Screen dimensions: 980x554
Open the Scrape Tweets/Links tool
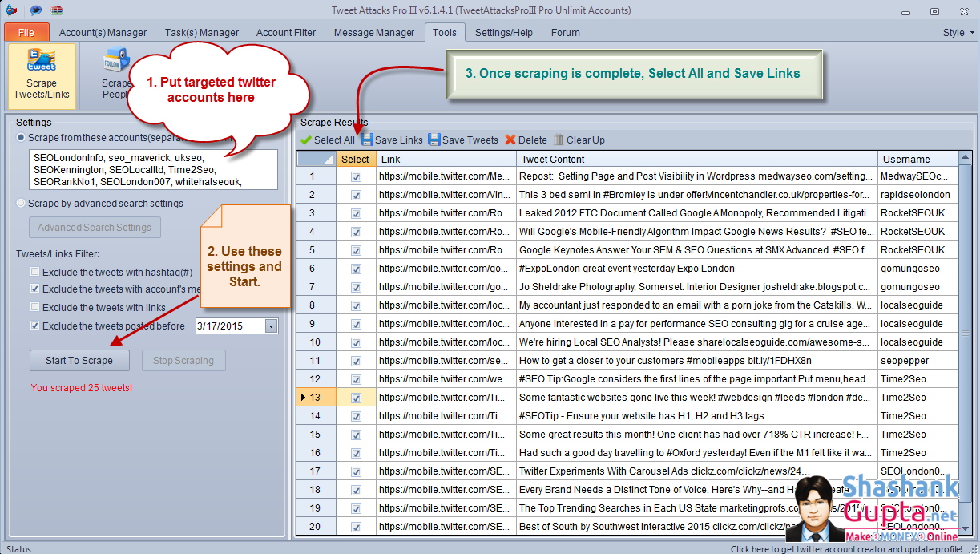click(x=42, y=76)
